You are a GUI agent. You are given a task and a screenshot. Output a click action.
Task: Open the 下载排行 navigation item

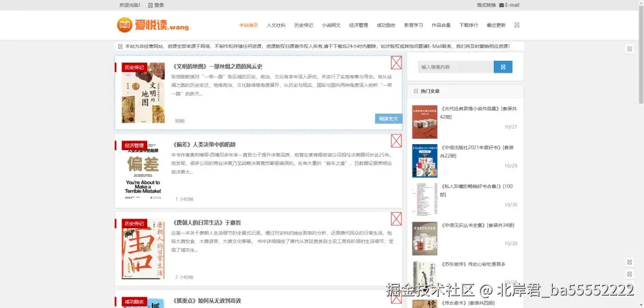pos(469,25)
